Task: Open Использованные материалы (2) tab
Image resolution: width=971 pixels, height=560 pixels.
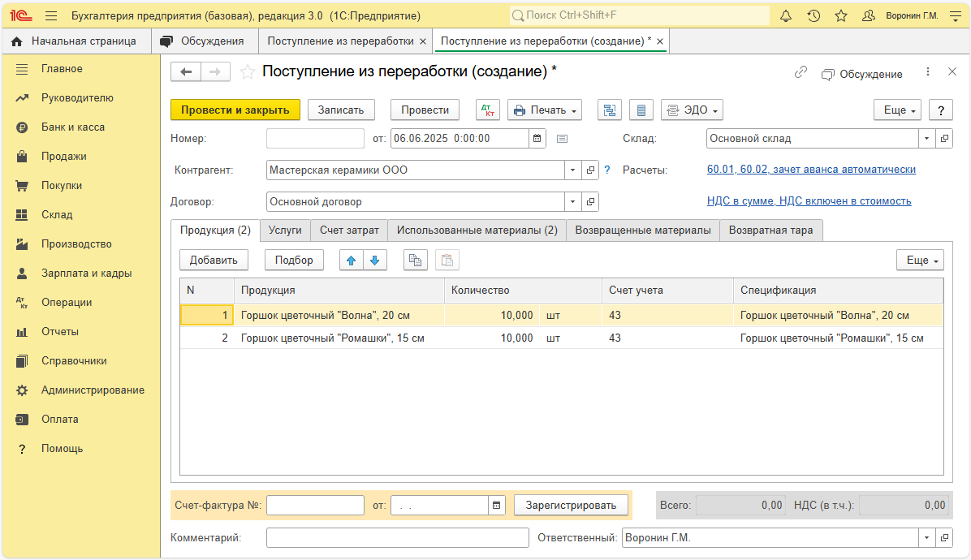Action: point(477,230)
